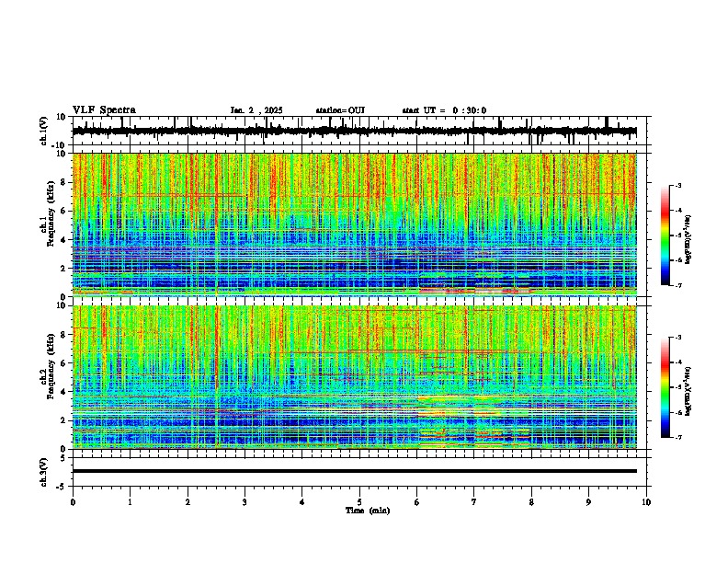The image size is (728, 563).
Task: Click the ch.1 colorbar label "log(PSD)(V²/Hz)"
Action: pos(688,240)
